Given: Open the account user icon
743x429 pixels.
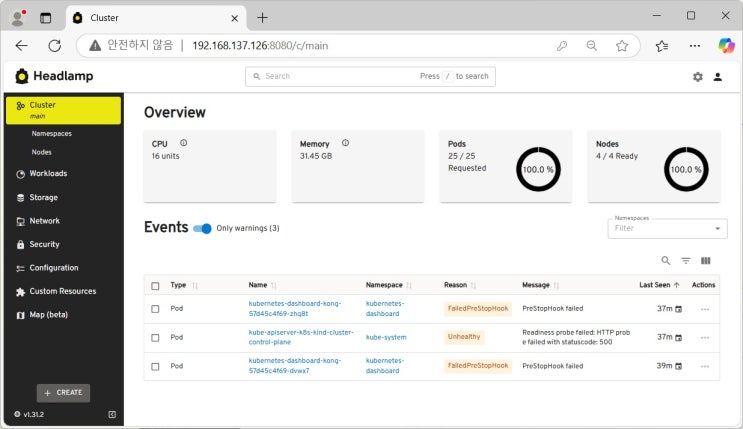Looking at the screenshot, I should click(x=718, y=77).
